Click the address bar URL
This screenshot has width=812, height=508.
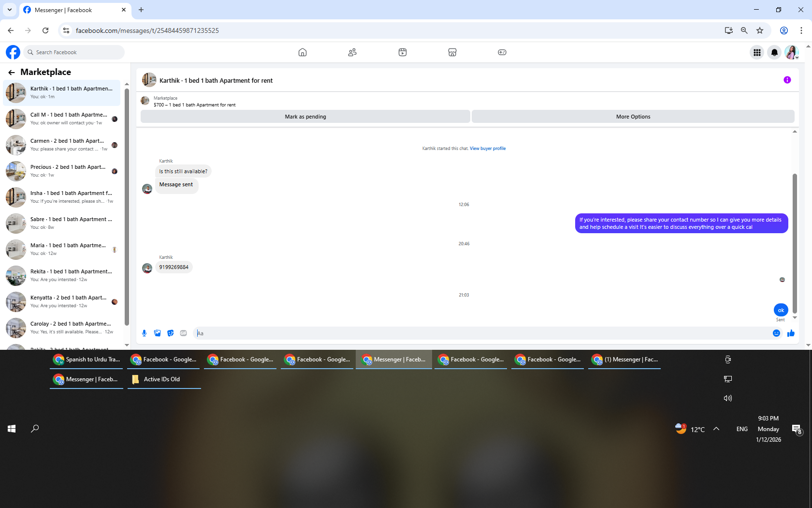click(147, 30)
